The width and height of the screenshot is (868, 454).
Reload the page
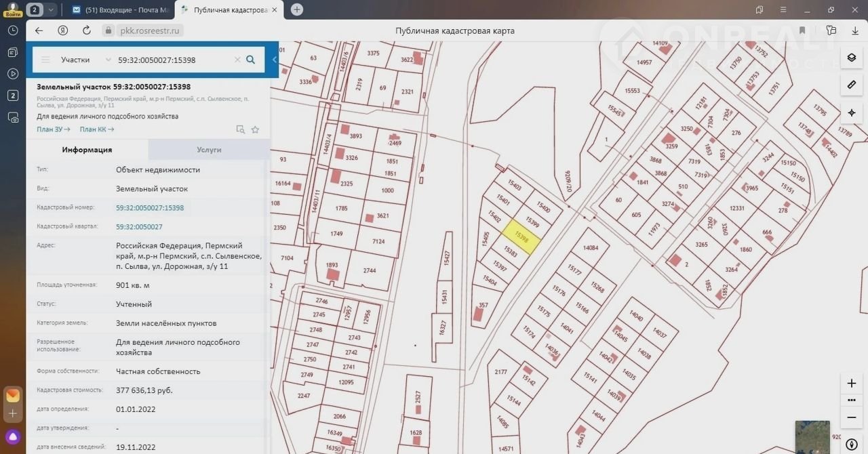pos(86,30)
